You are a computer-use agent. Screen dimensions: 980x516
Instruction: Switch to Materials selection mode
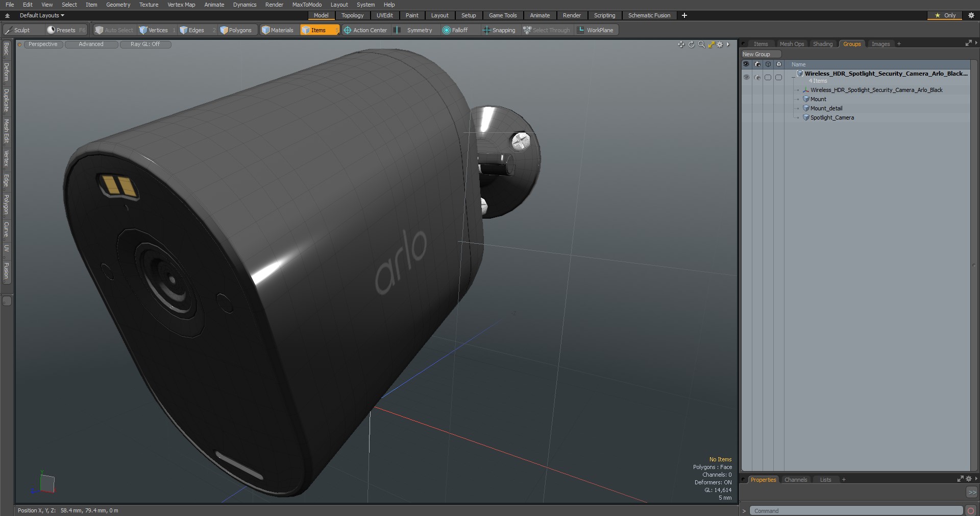278,30
